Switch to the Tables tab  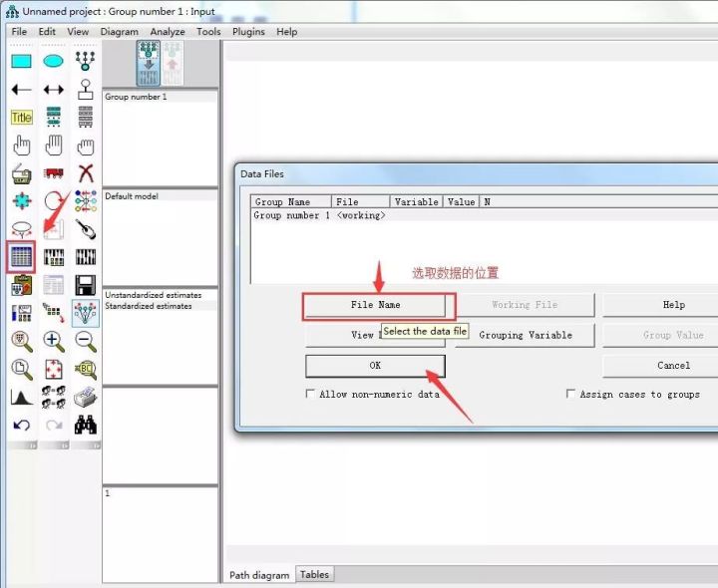click(314, 574)
